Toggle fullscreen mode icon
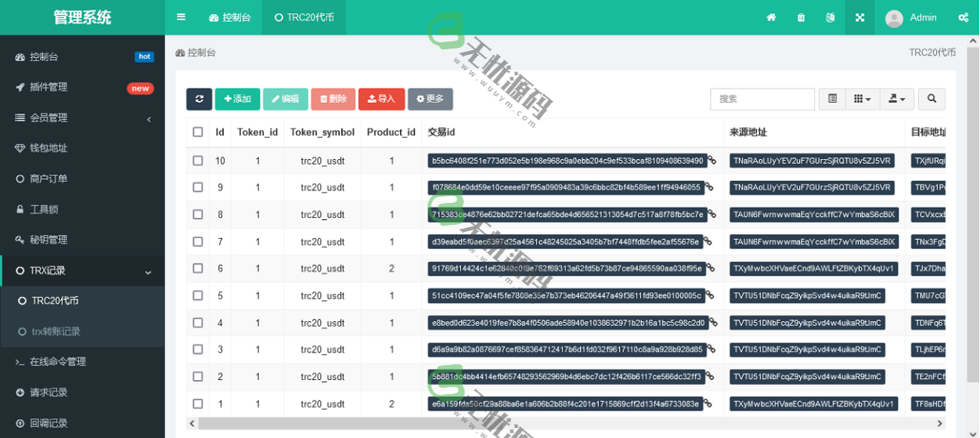Image resolution: width=980 pixels, height=438 pixels. point(859,17)
